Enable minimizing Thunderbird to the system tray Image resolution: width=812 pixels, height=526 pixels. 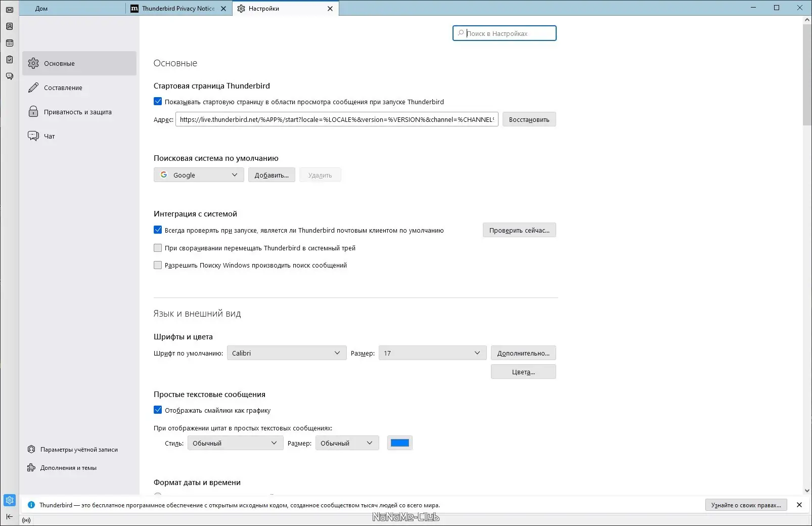click(158, 248)
